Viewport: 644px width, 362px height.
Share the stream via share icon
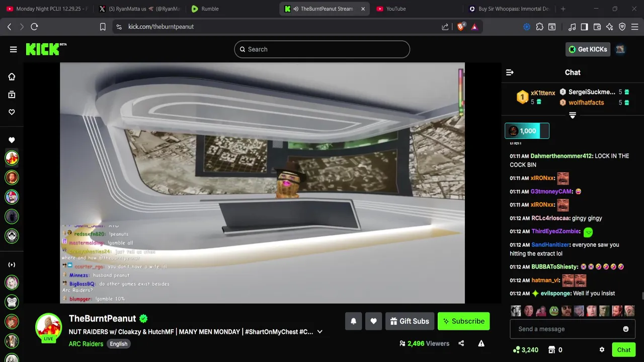[461, 343]
